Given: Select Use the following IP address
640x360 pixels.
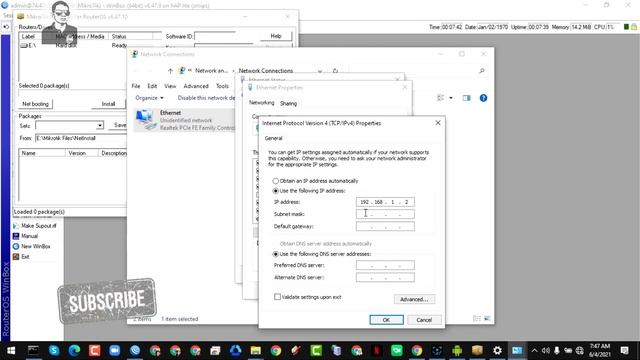Looking at the screenshot, I should (276, 191).
